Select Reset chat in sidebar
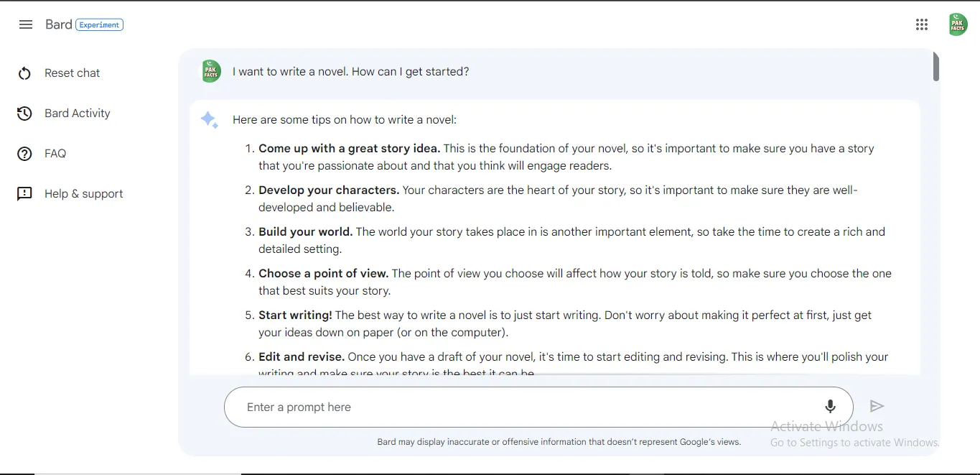Viewport: 980px width, 475px height. click(73, 73)
